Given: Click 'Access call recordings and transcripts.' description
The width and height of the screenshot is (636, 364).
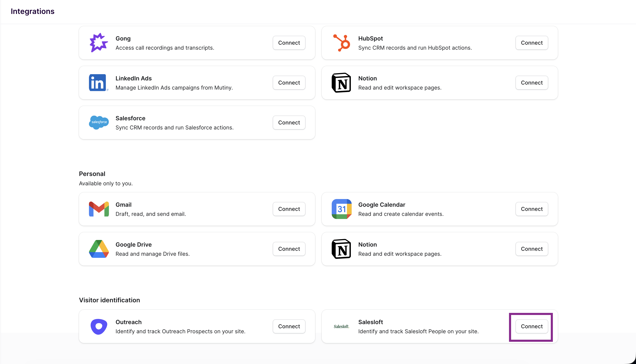Looking at the screenshot, I should [165, 48].
